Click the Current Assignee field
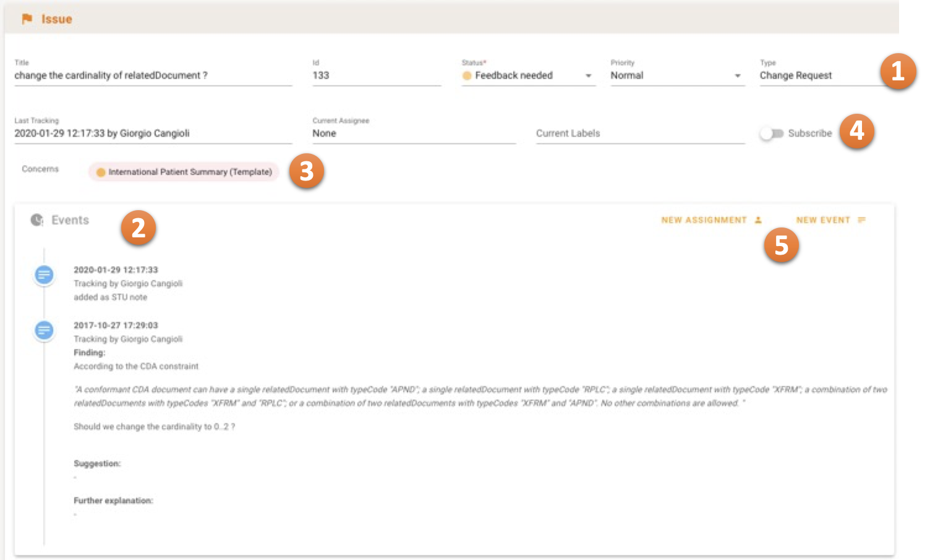The image size is (930, 560). 413,134
